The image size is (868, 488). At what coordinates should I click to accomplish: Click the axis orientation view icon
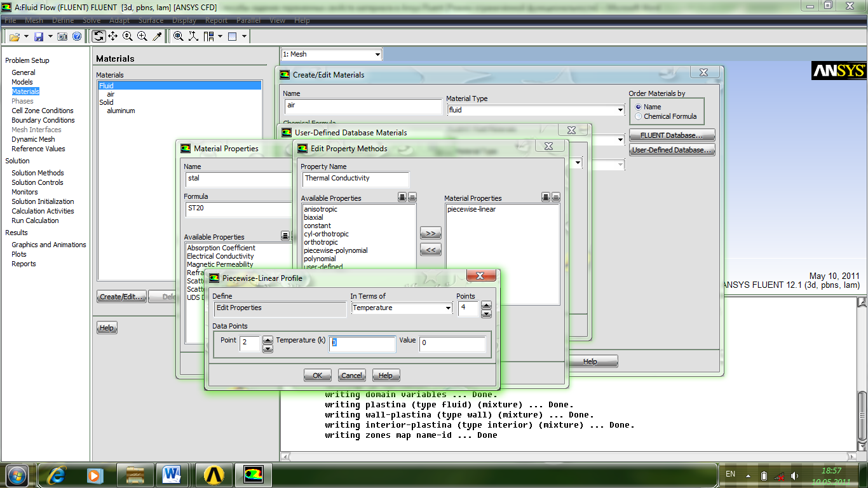193,37
